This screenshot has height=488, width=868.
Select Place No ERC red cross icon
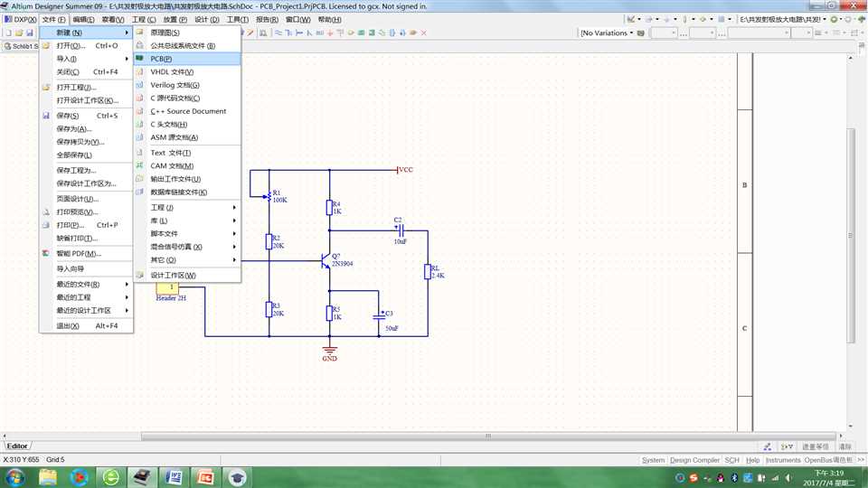pos(423,33)
